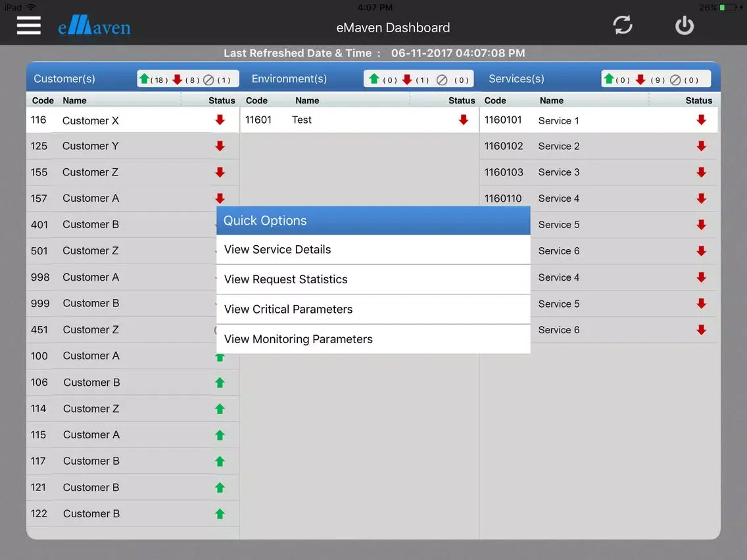Click red down arrow in Customer(s) summary
Image resolution: width=747 pixels, height=560 pixels.
coord(178,79)
